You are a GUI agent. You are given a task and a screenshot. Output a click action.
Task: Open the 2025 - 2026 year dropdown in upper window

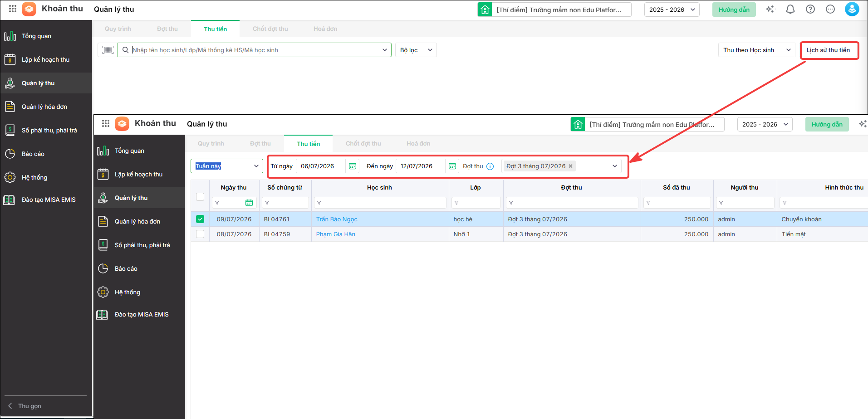(672, 10)
